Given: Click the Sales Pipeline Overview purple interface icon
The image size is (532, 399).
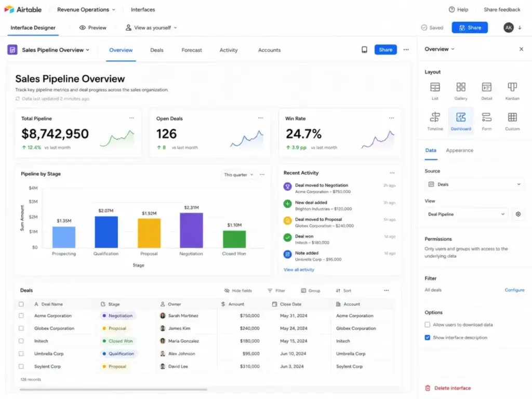Looking at the screenshot, I should (x=12, y=50).
